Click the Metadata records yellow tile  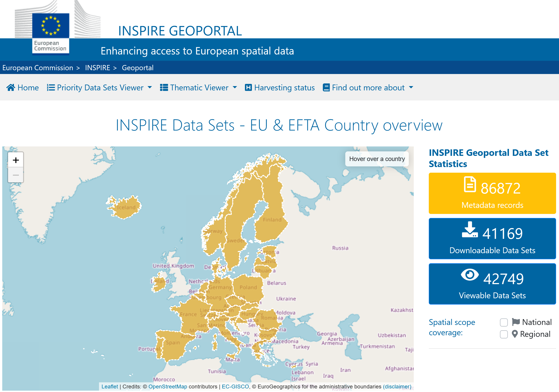(492, 193)
